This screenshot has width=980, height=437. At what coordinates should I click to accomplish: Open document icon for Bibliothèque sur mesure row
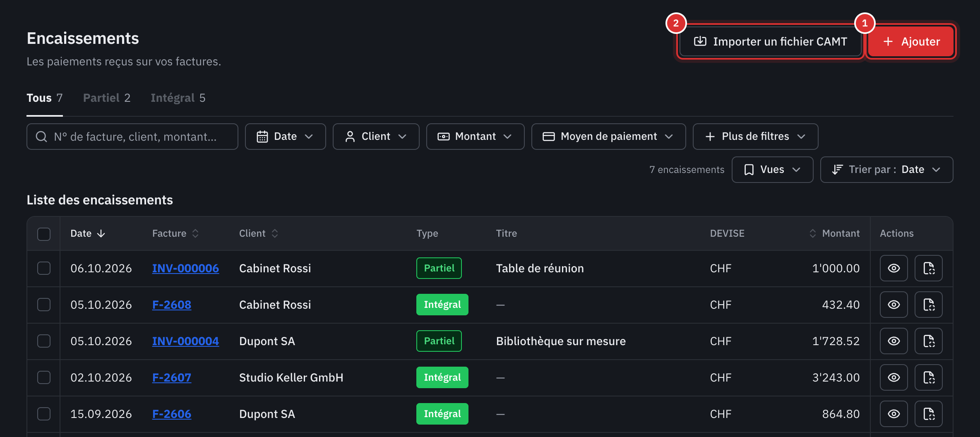pos(928,341)
